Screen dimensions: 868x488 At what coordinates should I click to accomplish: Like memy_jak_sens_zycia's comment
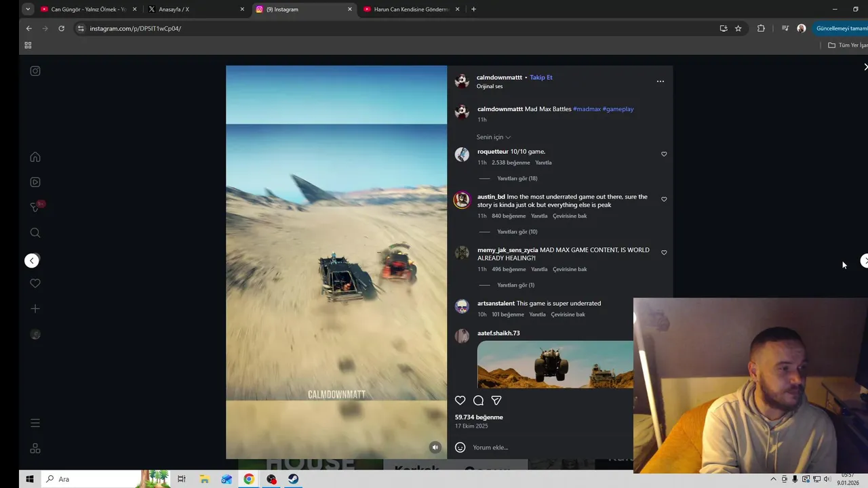coord(664,252)
